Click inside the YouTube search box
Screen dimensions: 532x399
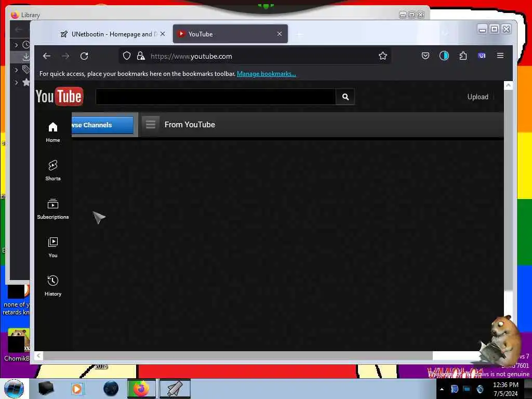pyautogui.click(x=216, y=97)
